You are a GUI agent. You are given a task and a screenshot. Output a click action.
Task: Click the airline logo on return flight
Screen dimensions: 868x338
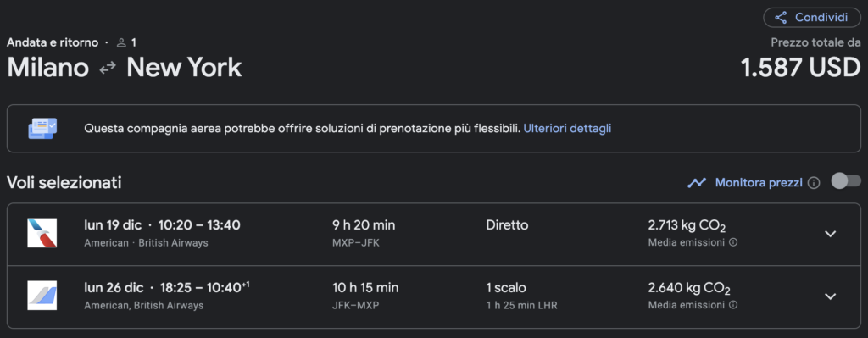(42, 296)
